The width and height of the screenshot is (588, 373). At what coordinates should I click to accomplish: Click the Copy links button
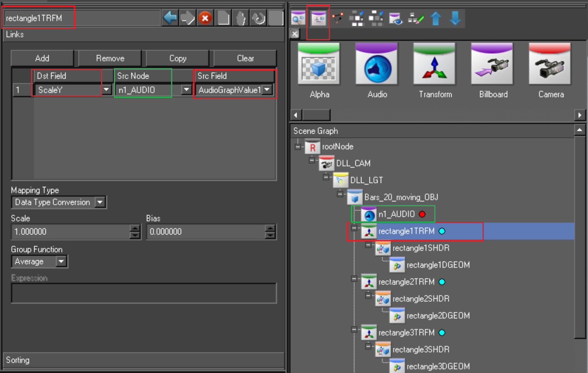177,58
